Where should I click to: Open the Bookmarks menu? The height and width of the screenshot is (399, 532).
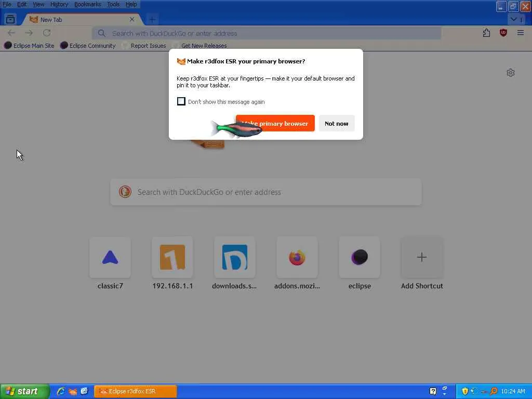tap(87, 4)
